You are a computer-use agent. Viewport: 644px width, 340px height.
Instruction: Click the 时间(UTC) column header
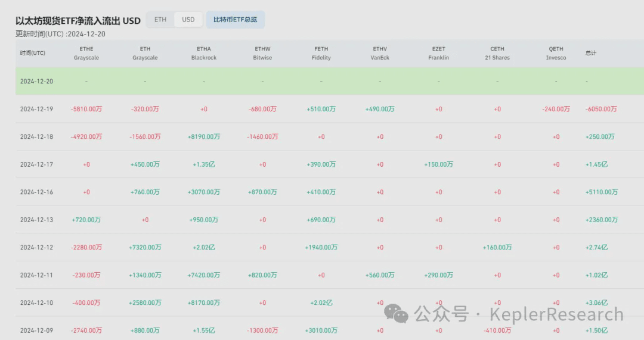coord(32,53)
